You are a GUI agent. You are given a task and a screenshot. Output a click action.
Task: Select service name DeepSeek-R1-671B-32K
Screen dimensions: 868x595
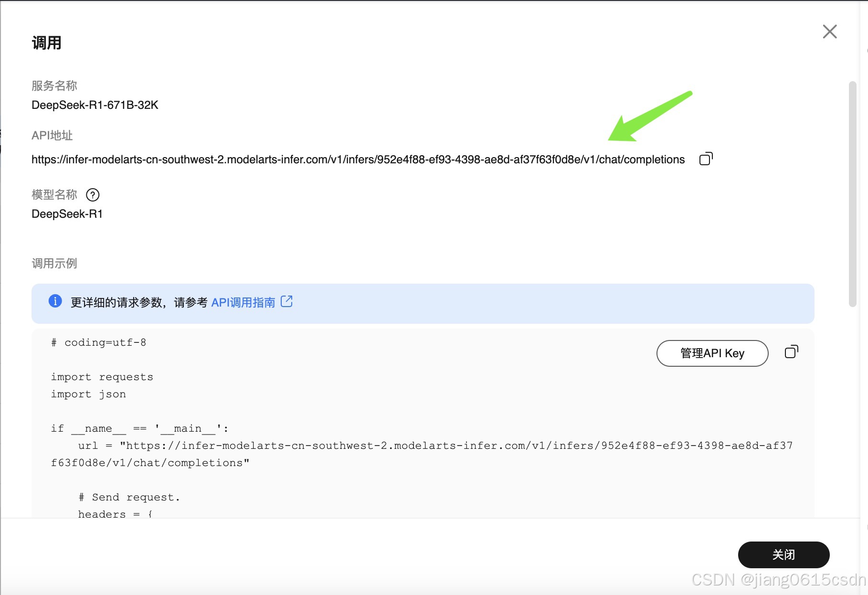tap(95, 105)
